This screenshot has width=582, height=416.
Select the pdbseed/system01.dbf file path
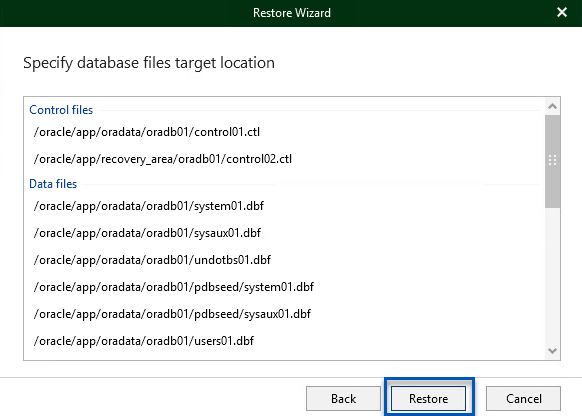(174, 287)
